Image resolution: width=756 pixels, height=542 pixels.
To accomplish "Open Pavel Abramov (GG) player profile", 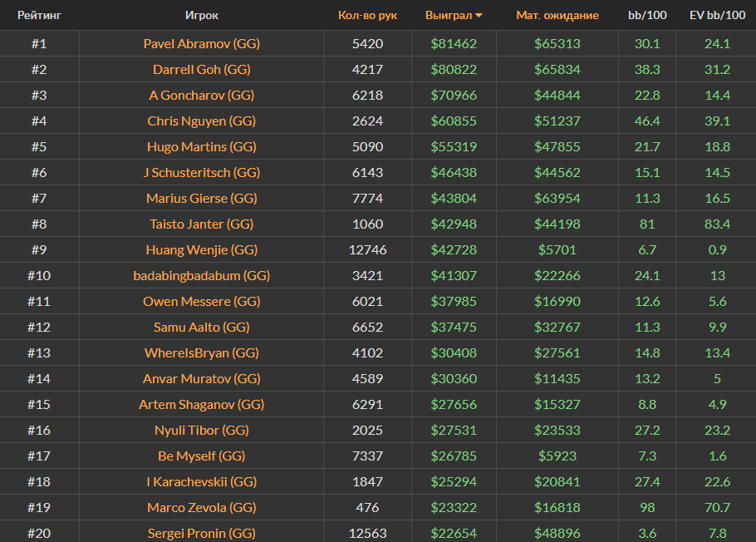I will coord(201,43).
